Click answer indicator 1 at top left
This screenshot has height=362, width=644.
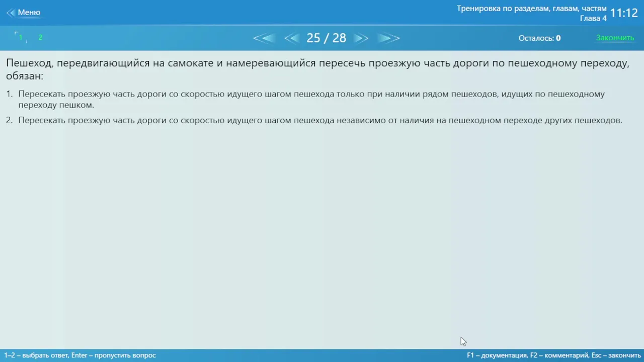point(21,37)
